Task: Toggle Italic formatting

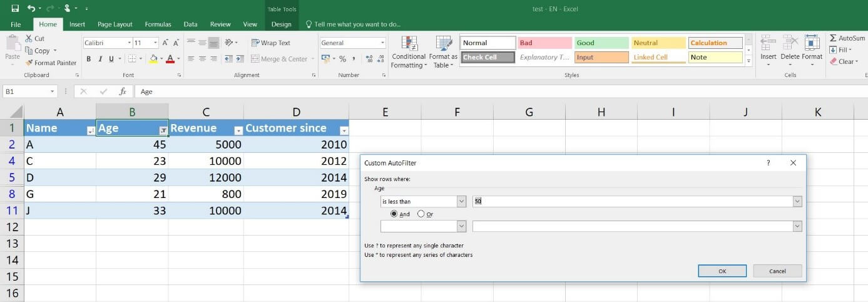Action: point(100,59)
